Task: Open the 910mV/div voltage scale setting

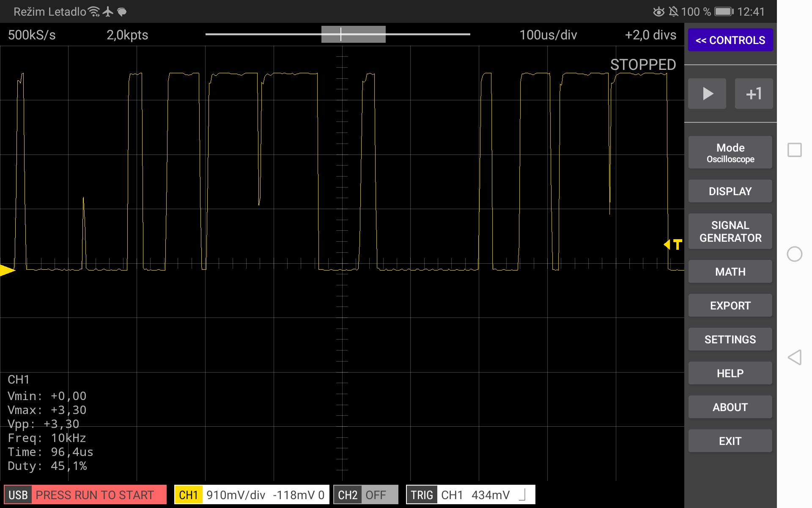Action: coord(236,494)
